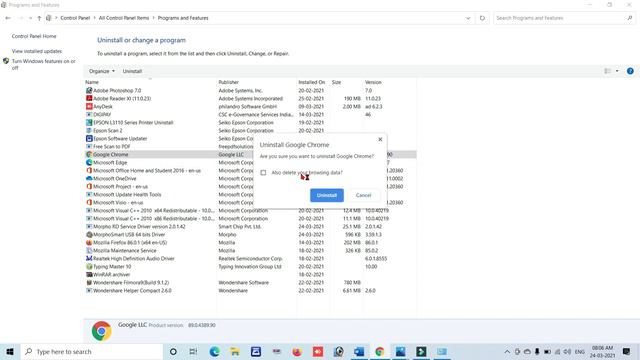640x360 pixels.
Task: Open the notification center icon
Action: click(627, 351)
